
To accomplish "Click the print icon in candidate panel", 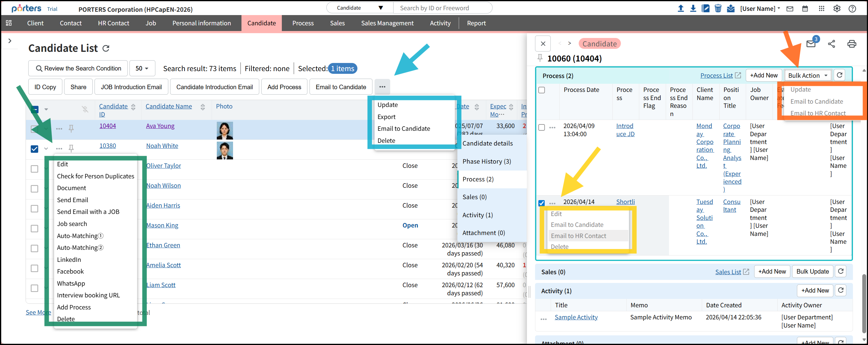I will click(x=851, y=44).
